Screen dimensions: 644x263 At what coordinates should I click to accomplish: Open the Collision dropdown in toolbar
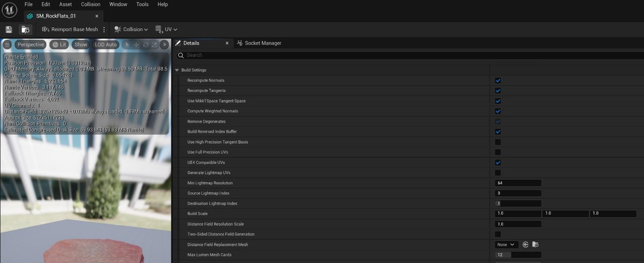point(131,29)
